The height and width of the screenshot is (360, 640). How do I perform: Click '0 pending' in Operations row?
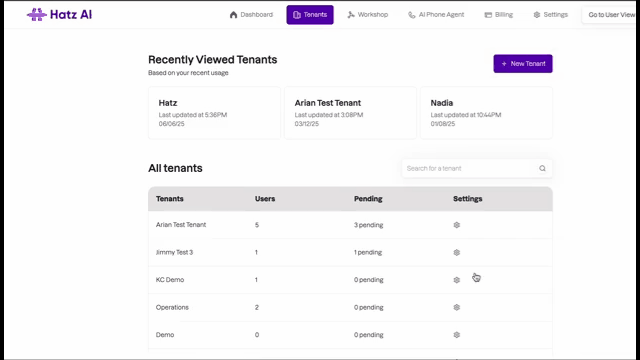click(x=369, y=307)
